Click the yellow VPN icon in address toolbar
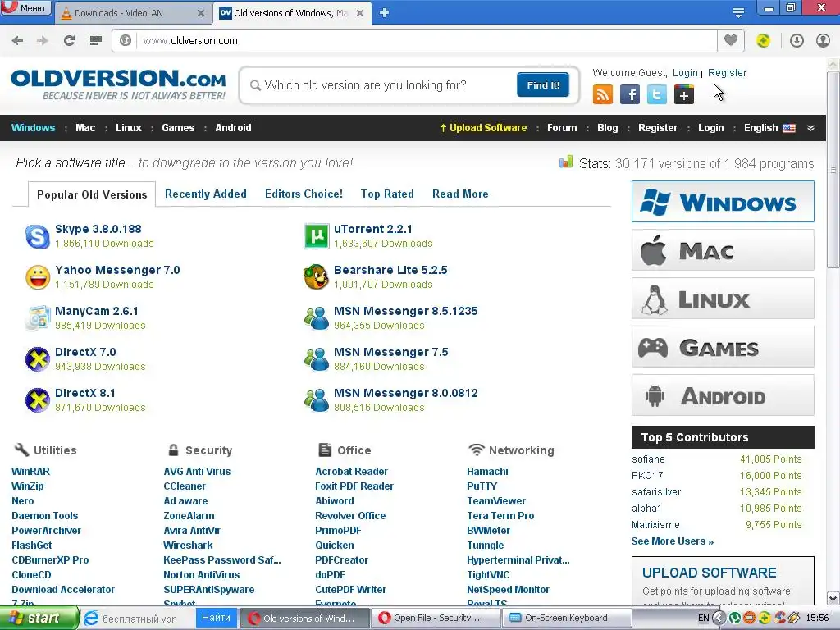The width and height of the screenshot is (840, 630). [x=763, y=41]
